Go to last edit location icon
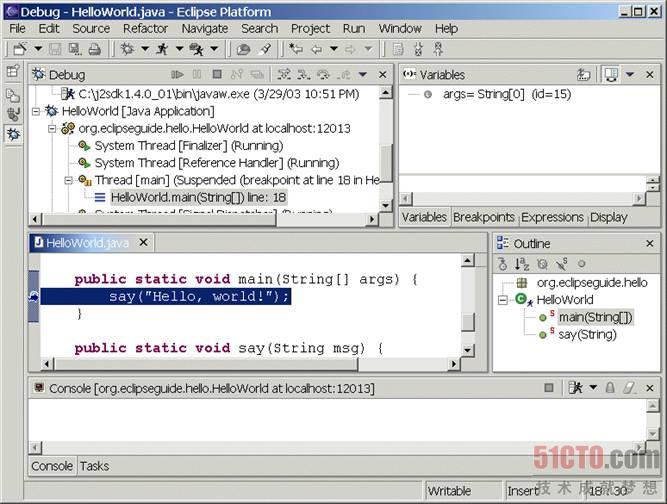Viewport: 667px width, 504px height. (x=296, y=49)
